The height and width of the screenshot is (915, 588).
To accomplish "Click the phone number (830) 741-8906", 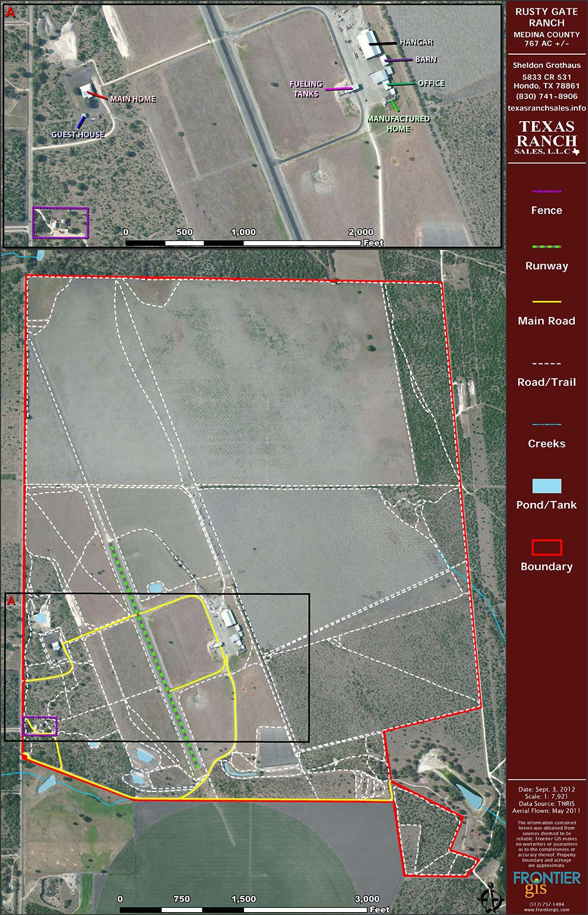I will 547,96.
